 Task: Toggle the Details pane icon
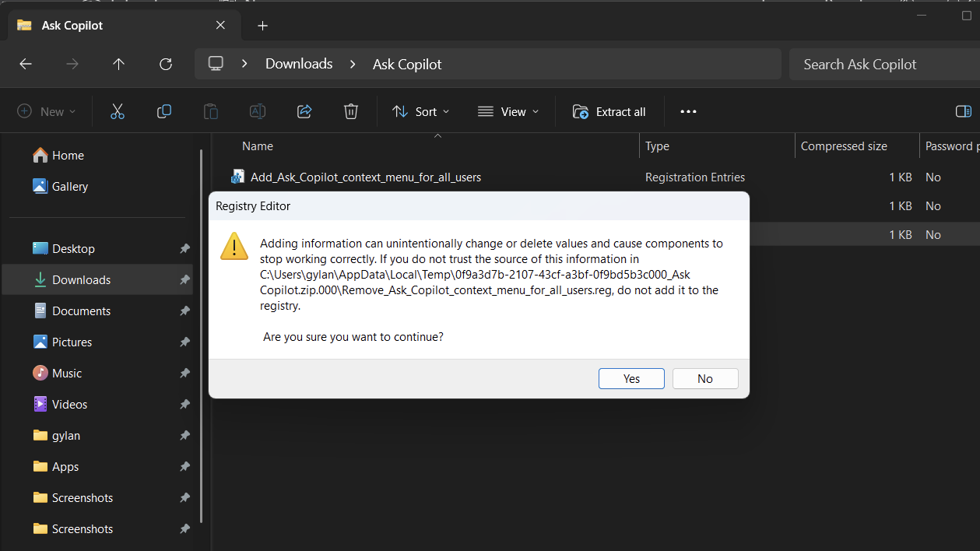tap(964, 111)
